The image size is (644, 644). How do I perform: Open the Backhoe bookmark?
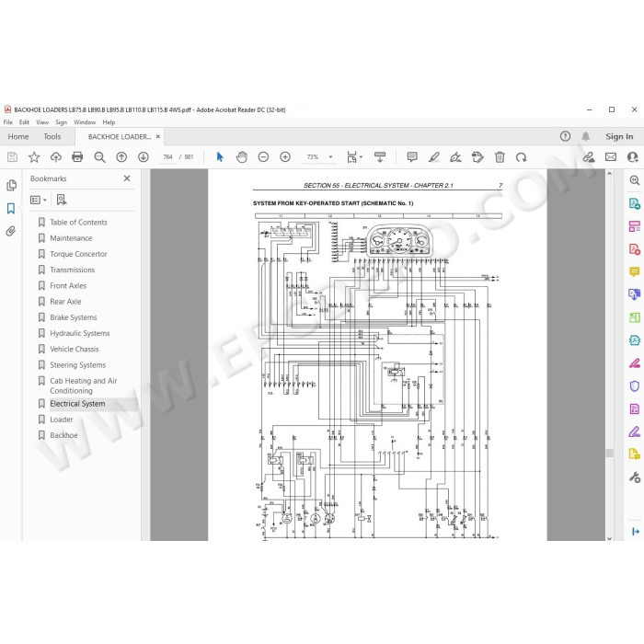tap(63, 435)
